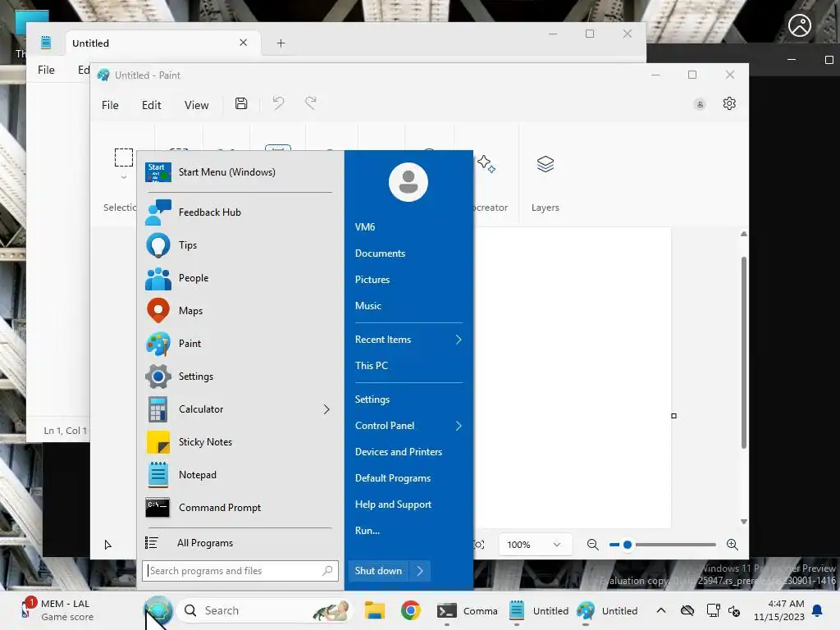840x630 pixels.
Task: Expand the selection tool options chevron
Action: (124, 177)
